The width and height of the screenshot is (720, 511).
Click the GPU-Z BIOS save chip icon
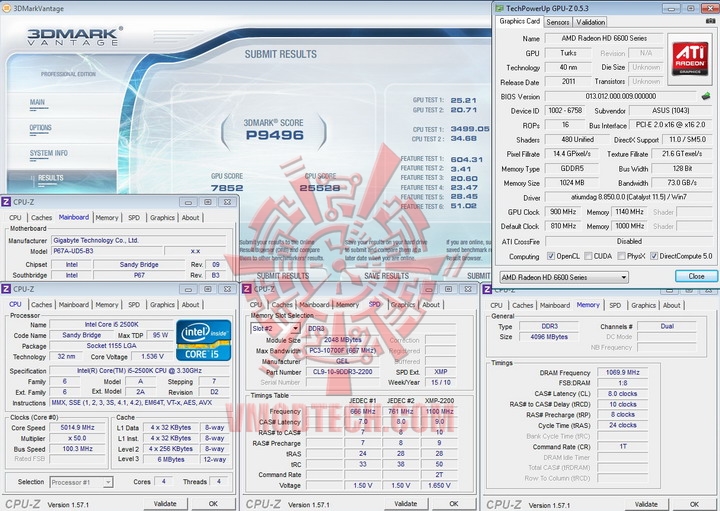click(706, 96)
